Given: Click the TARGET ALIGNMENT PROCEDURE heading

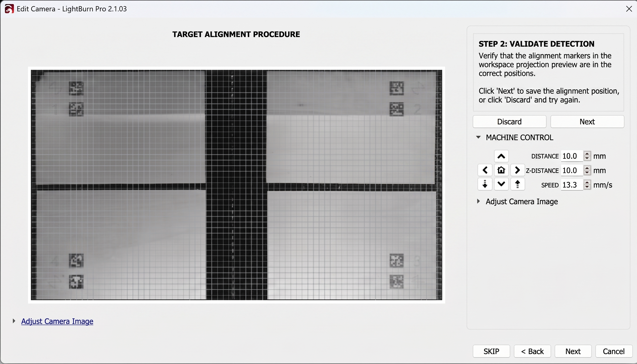Looking at the screenshot, I should tap(236, 34).
